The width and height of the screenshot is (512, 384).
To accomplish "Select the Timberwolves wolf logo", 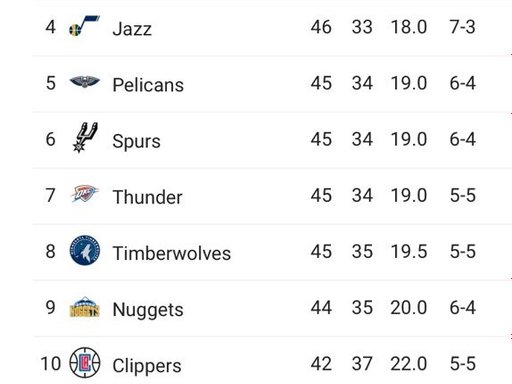I will tap(85, 250).
